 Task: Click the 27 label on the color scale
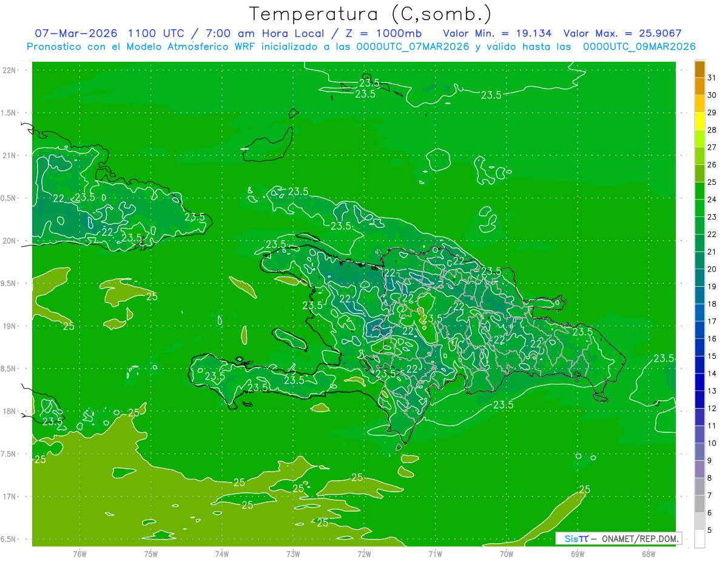(x=712, y=147)
